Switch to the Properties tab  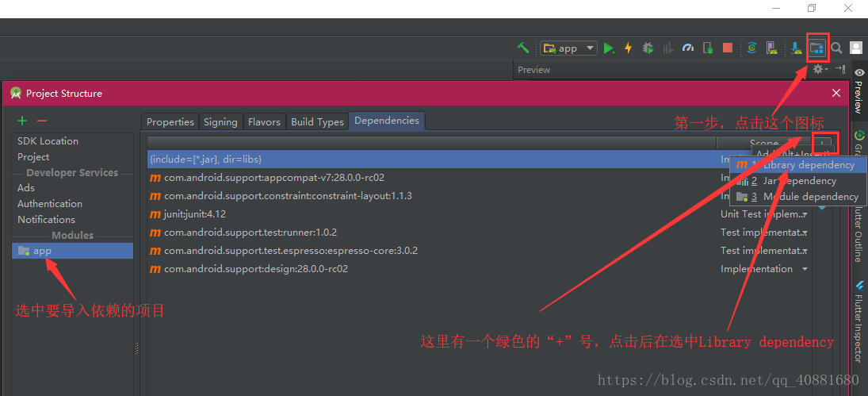tap(170, 122)
